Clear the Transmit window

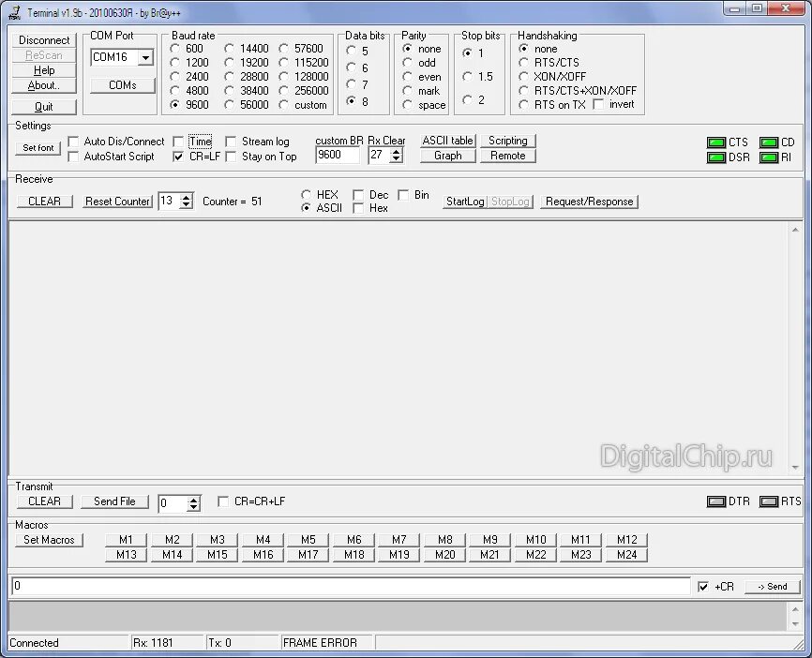coord(44,501)
